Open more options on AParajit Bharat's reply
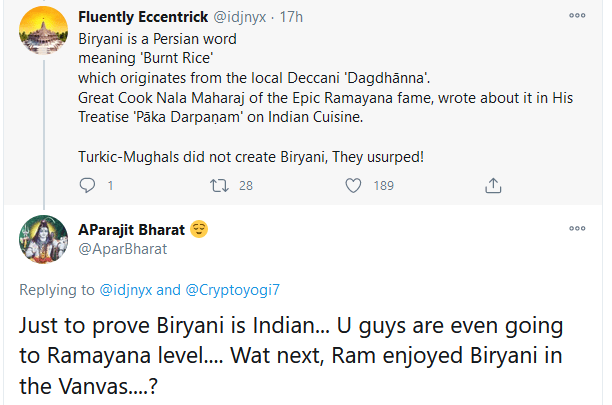 (577, 229)
